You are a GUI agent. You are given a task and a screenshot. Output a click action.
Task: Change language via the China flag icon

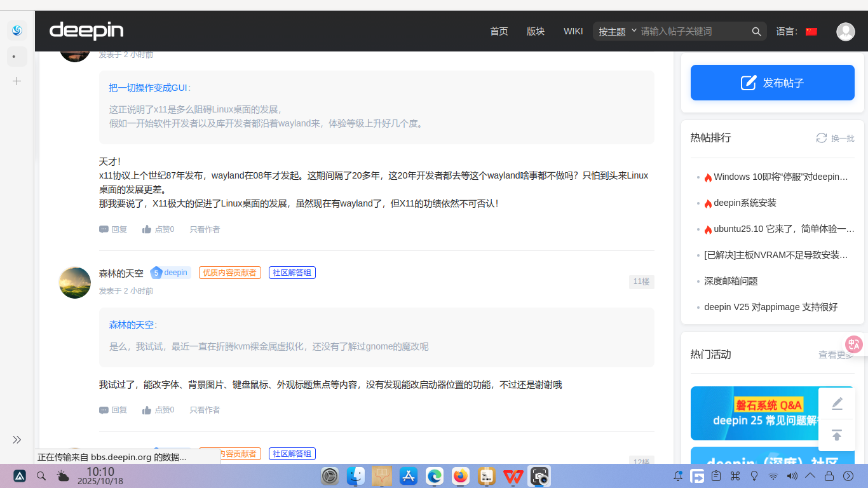pyautogui.click(x=811, y=31)
